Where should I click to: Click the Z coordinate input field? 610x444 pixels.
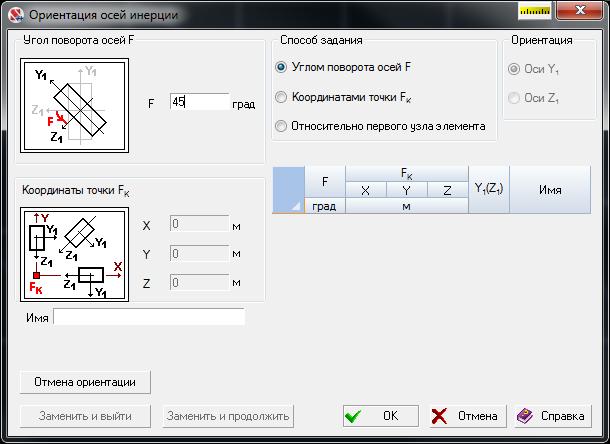click(200, 283)
